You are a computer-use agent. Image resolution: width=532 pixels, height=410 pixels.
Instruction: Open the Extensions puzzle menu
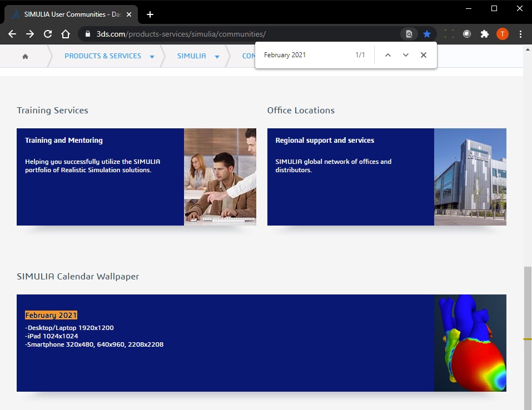[x=485, y=34]
